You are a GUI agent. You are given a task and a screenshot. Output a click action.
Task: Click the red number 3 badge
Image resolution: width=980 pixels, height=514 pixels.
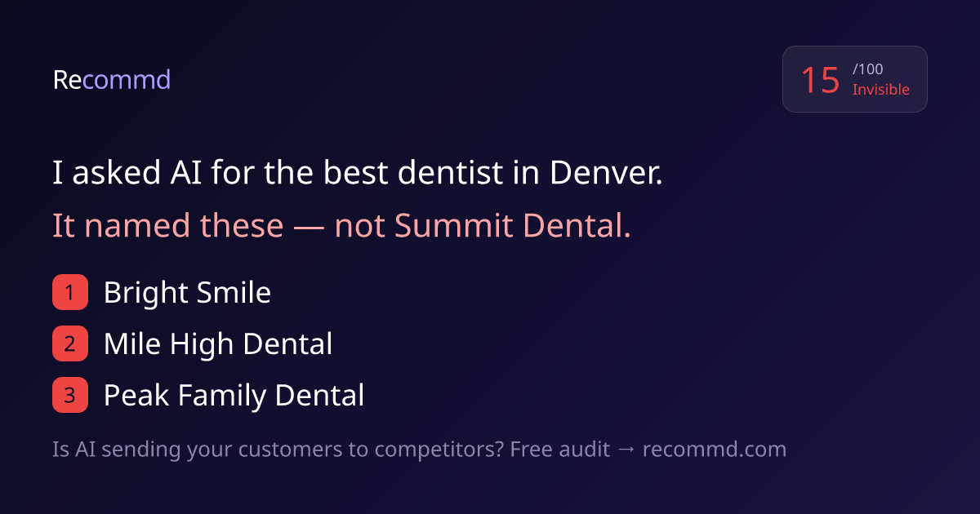coord(69,396)
